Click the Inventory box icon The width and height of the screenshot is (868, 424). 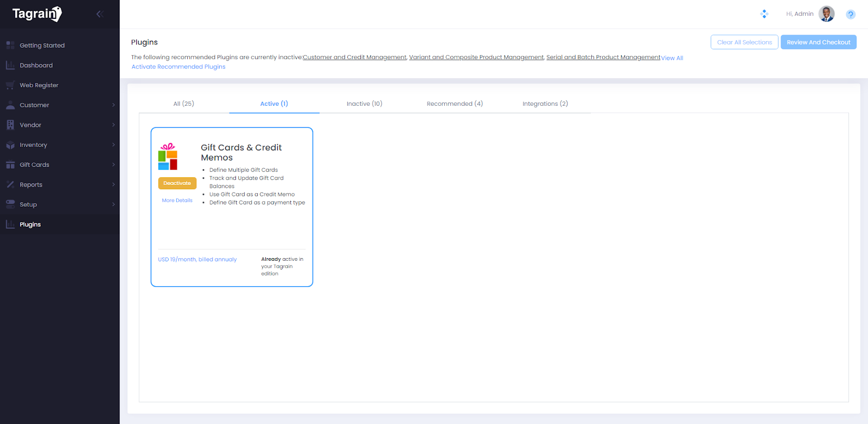[x=10, y=145]
